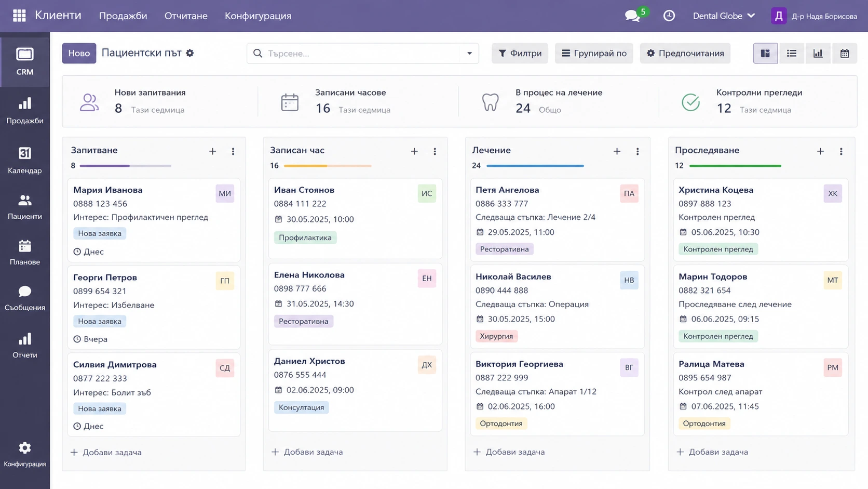Image resolution: width=868 pixels, height=489 pixels.
Task: Click the Ново button
Action: (79, 53)
